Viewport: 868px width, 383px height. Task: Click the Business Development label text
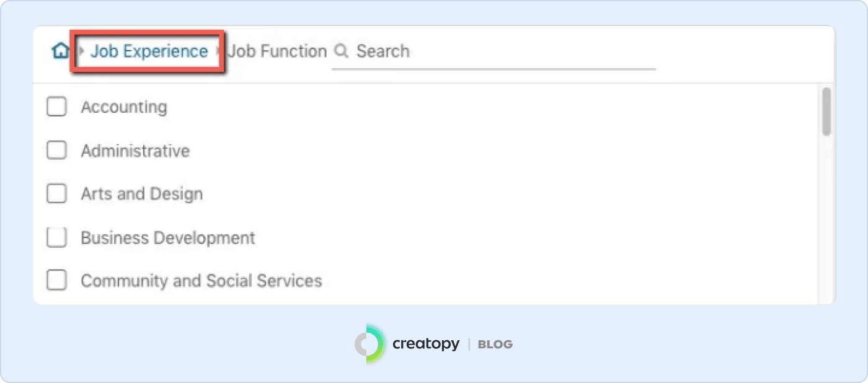point(168,237)
